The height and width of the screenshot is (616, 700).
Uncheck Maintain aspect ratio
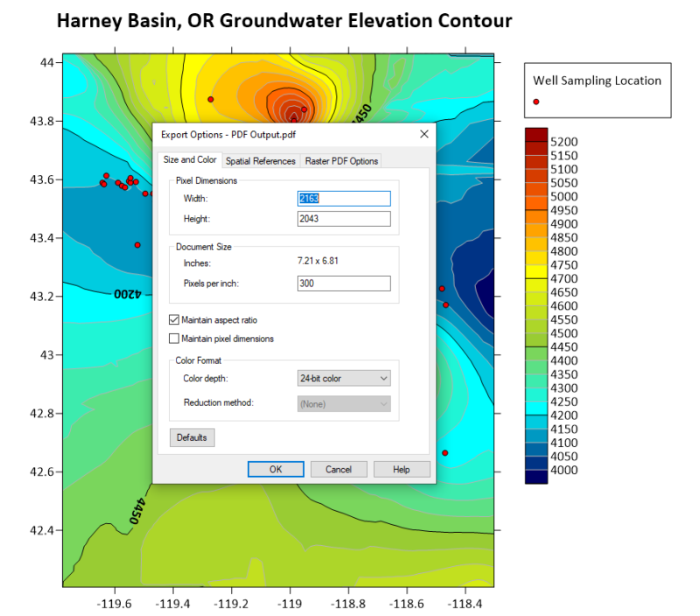click(x=174, y=319)
